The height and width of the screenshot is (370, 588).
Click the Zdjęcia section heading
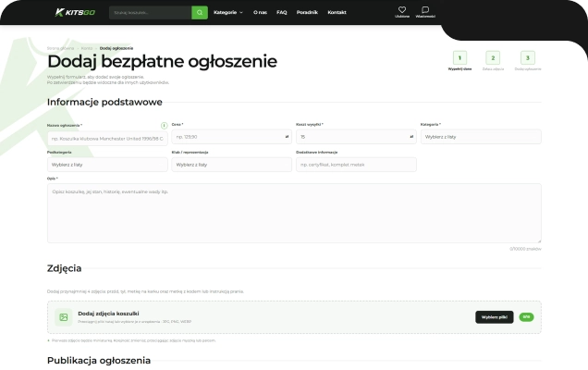(x=64, y=268)
